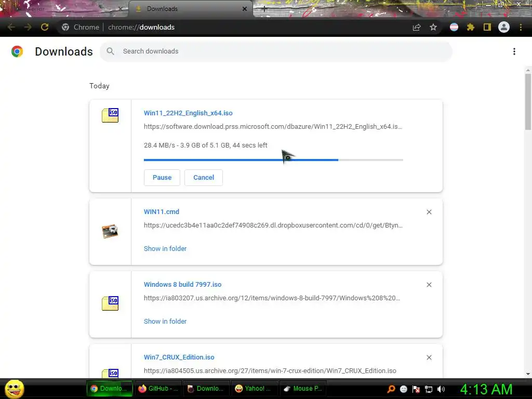The height and width of the screenshot is (399, 532).
Task: Open Win11_22H2_English_x64.iso file link
Action: tap(188, 113)
